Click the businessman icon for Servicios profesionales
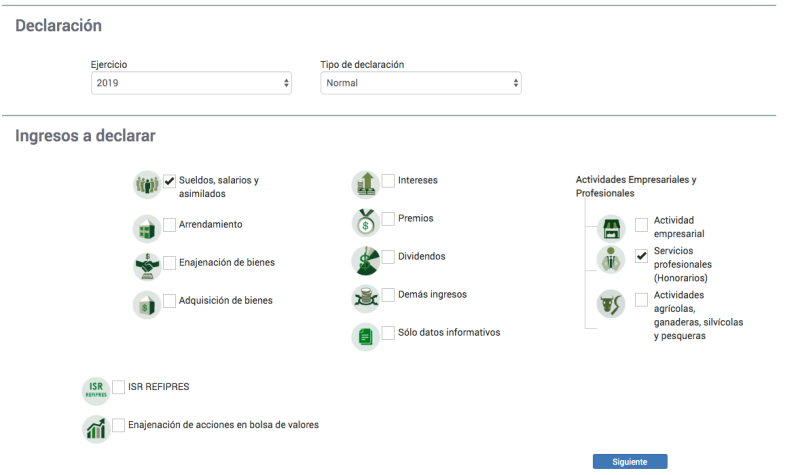This screenshot has height=475, width=800. point(611,260)
